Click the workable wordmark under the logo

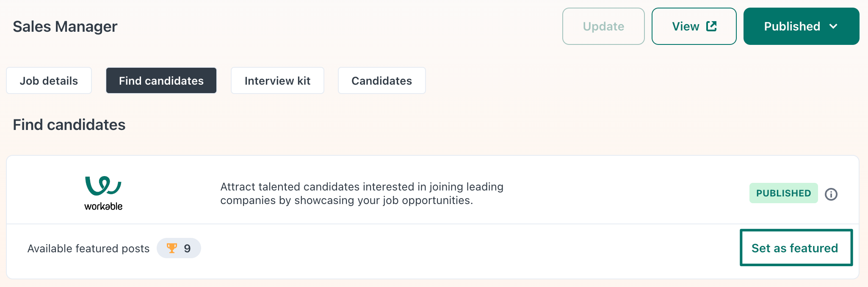click(103, 206)
